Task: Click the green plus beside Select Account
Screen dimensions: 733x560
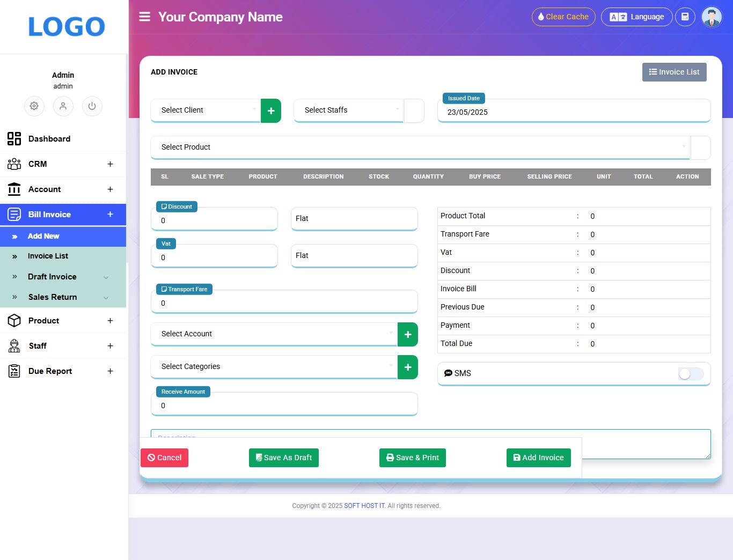Action: click(x=408, y=334)
